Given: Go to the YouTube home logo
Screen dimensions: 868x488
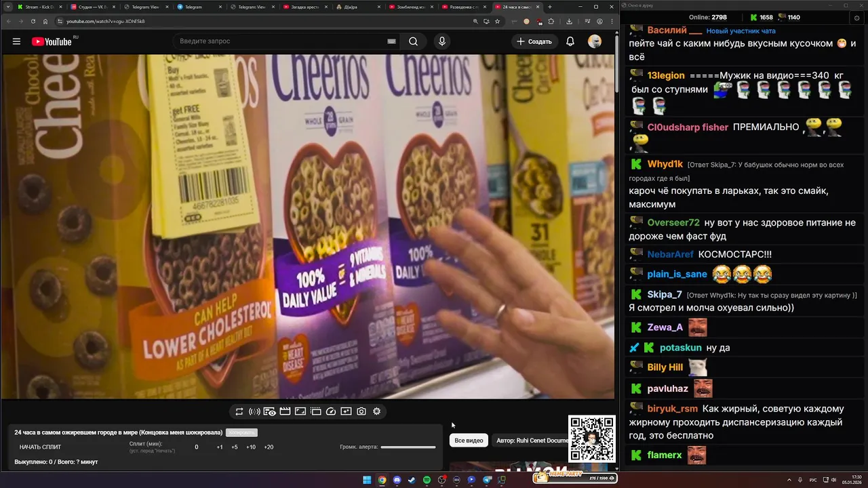Looking at the screenshot, I should 52,41.
